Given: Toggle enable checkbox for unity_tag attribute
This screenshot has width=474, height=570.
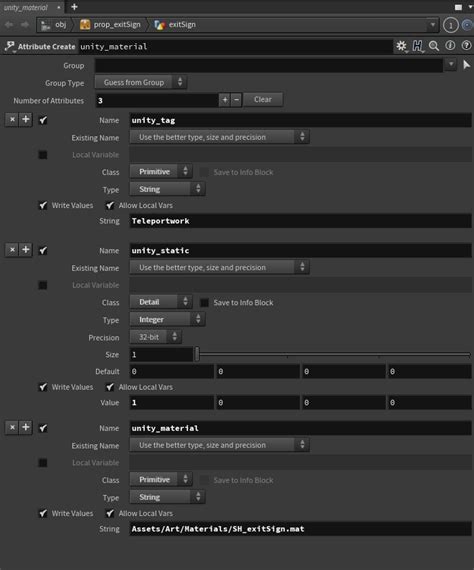Looking at the screenshot, I should tap(43, 120).
